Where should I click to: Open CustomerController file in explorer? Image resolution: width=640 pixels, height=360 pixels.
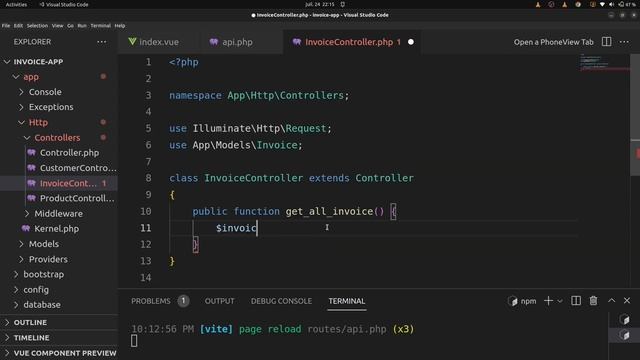[x=78, y=168]
